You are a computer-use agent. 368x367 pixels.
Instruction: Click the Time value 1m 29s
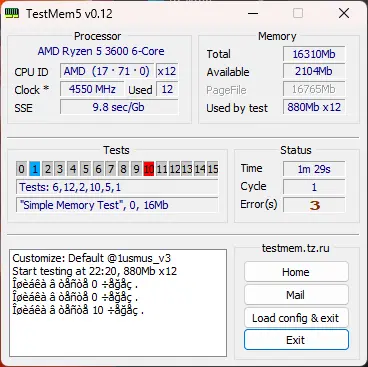coord(314,169)
